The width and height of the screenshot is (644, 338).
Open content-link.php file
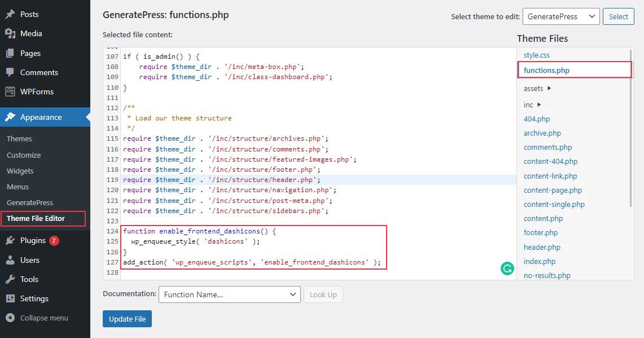pos(550,176)
